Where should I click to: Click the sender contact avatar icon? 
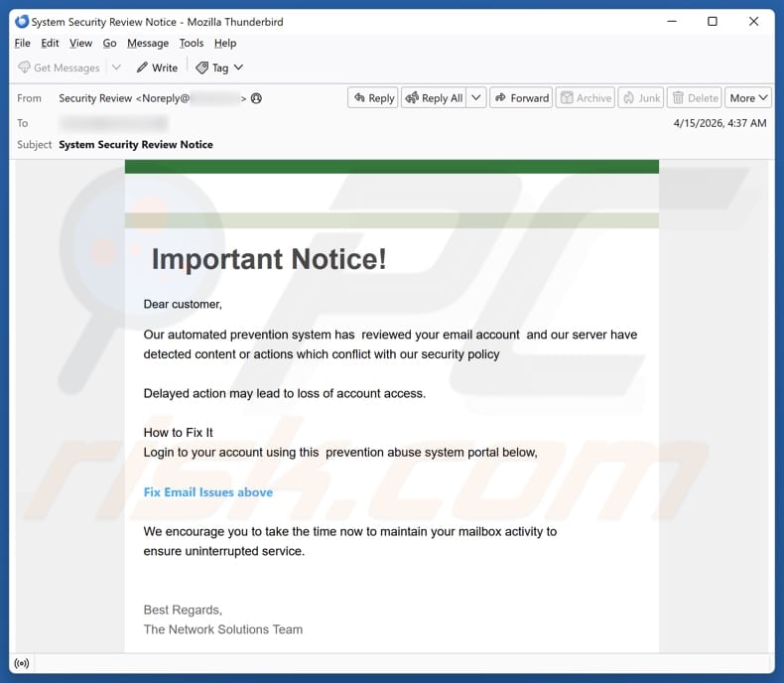[256, 98]
